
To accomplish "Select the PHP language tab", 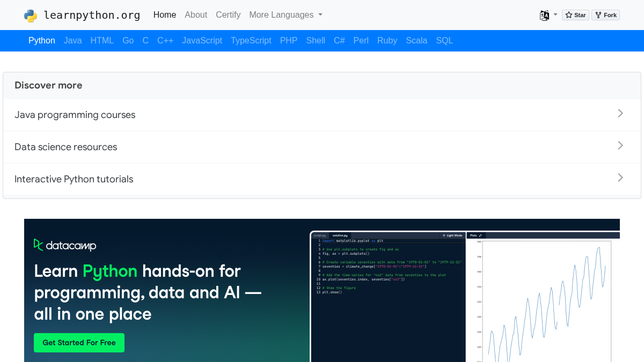I will [289, 41].
